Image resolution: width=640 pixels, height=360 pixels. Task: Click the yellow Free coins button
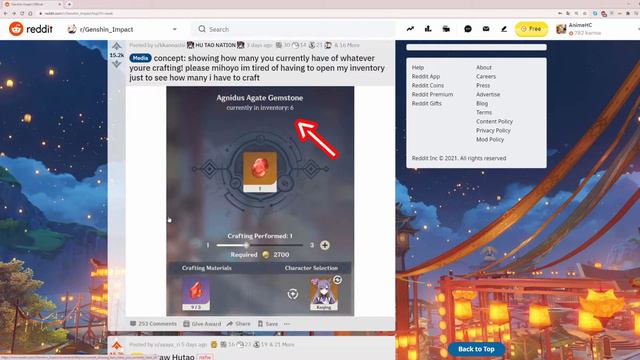pyautogui.click(x=531, y=29)
